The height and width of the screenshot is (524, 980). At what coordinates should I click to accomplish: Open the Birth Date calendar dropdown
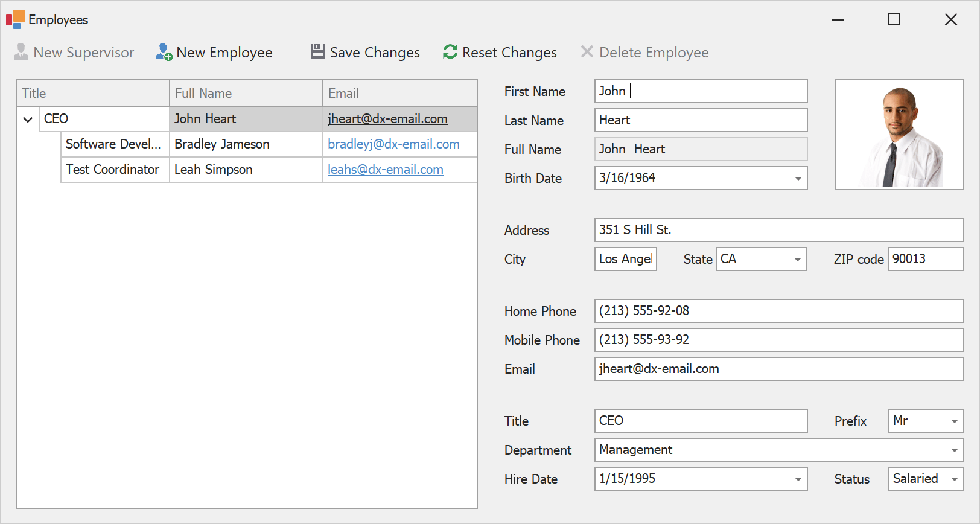798,178
